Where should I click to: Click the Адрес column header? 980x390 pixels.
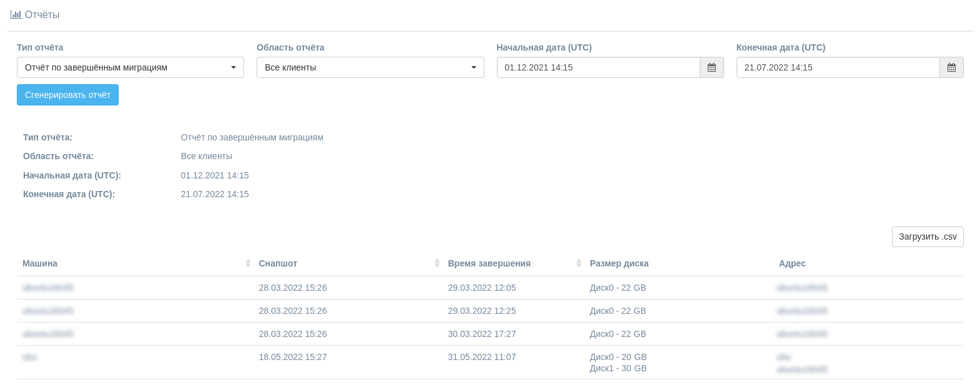792,263
